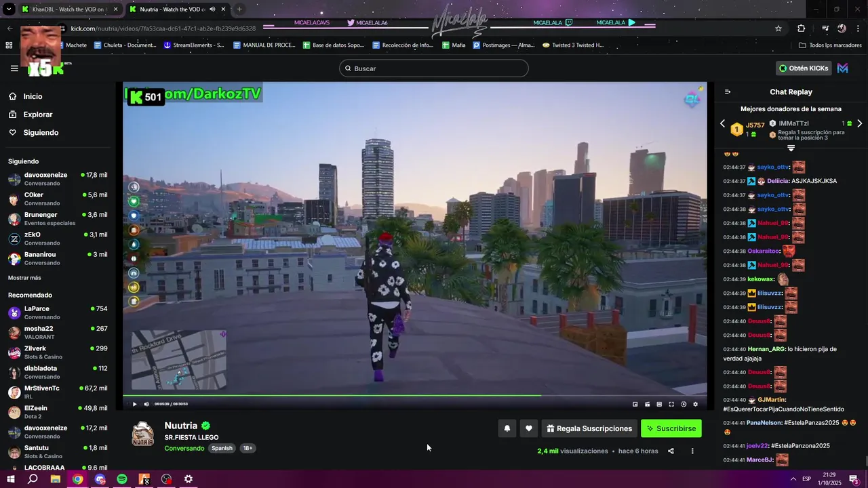Open the Chrome apps grid shortcut
The height and width of the screenshot is (488, 868).
click(x=9, y=45)
